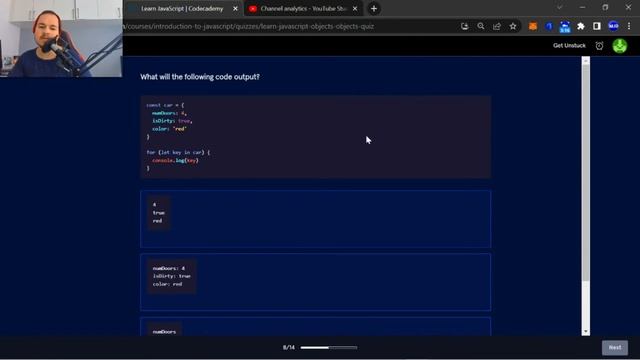Screen dimensions: 640x360
Task: Open the green Codecademy profile avatar
Action: (620, 46)
